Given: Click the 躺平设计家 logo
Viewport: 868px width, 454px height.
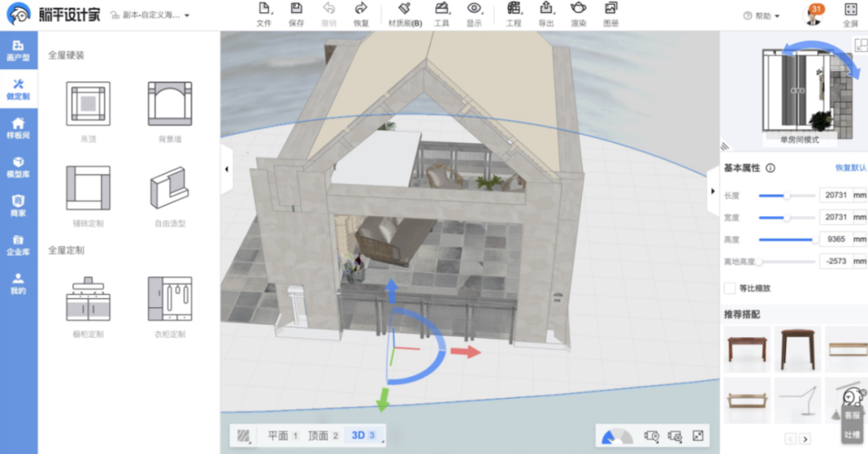Looking at the screenshot, I should point(53,14).
